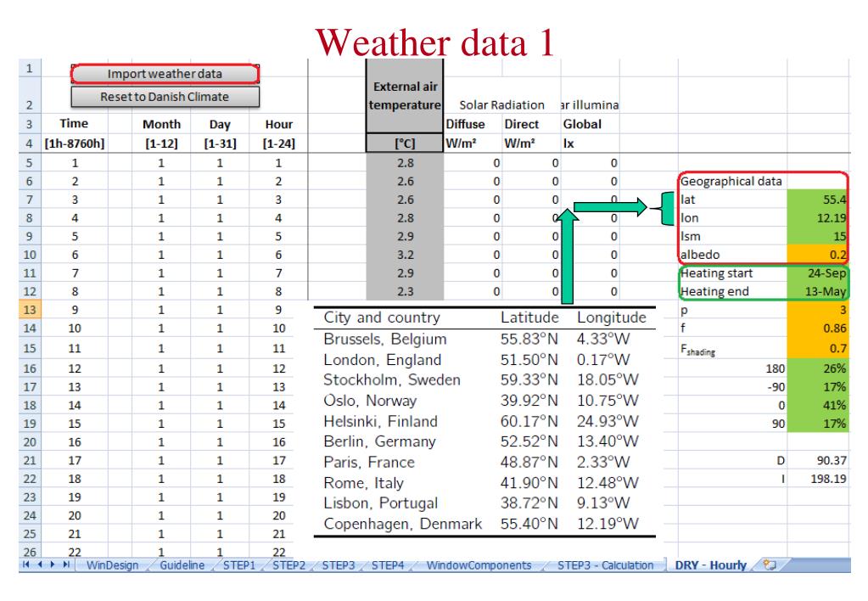Click the Solar Radiation header cell

click(x=501, y=104)
